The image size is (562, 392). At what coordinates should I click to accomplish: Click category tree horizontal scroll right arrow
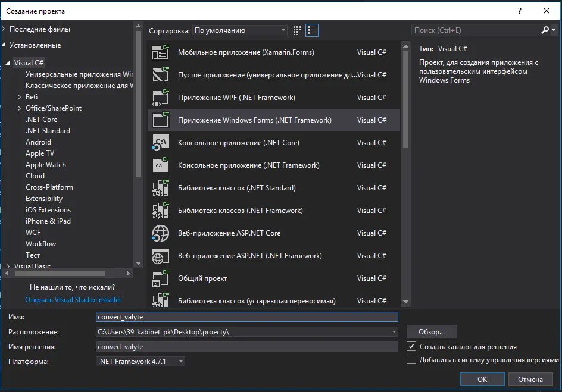[x=128, y=273]
